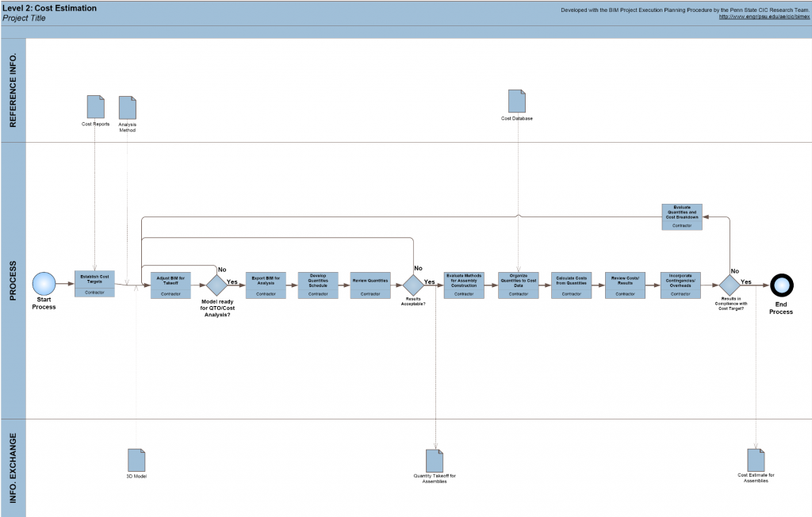812x517 pixels.
Task: Click the Calculate Costs from Quantities box
Action: [x=571, y=285]
